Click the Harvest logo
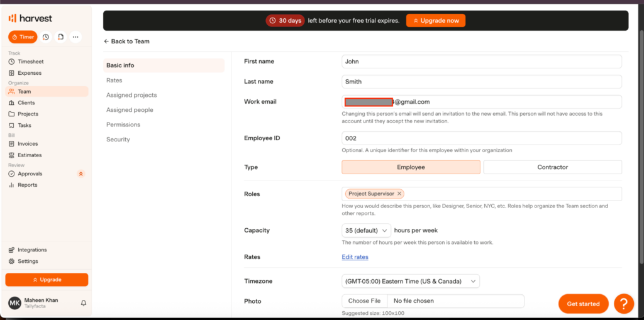 click(30, 18)
